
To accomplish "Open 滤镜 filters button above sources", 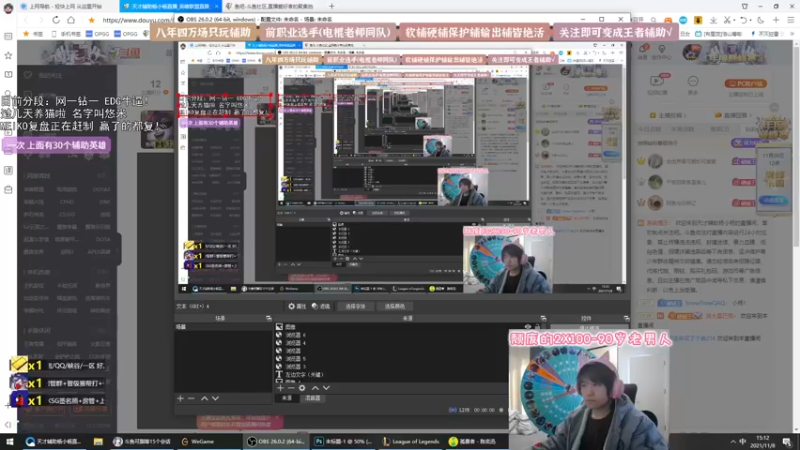I will [321, 306].
